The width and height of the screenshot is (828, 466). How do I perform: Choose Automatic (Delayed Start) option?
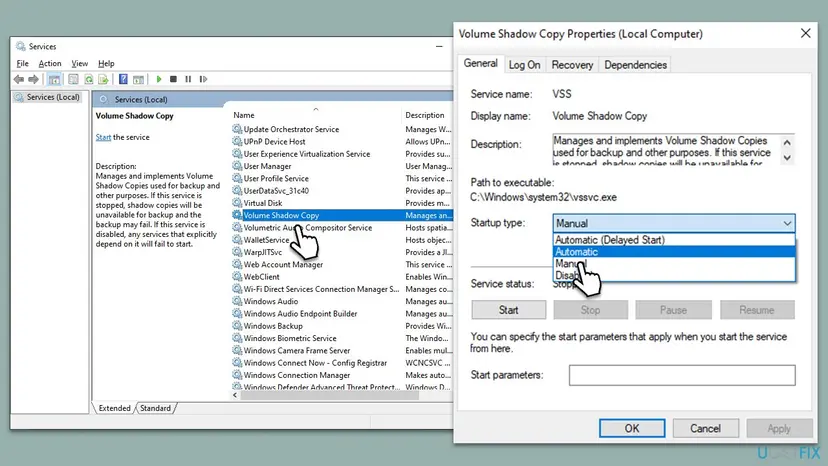(x=674, y=240)
